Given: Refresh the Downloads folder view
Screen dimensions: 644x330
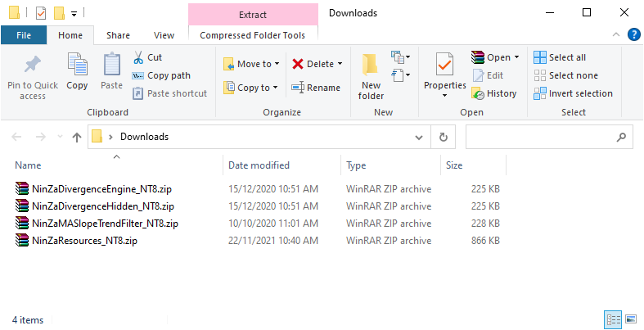Looking at the screenshot, I should point(444,137).
